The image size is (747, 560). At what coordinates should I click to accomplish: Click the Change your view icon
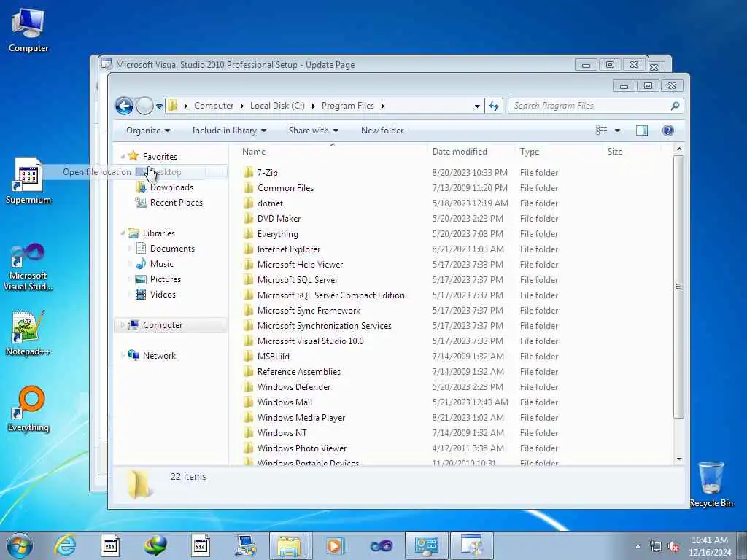click(602, 131)
